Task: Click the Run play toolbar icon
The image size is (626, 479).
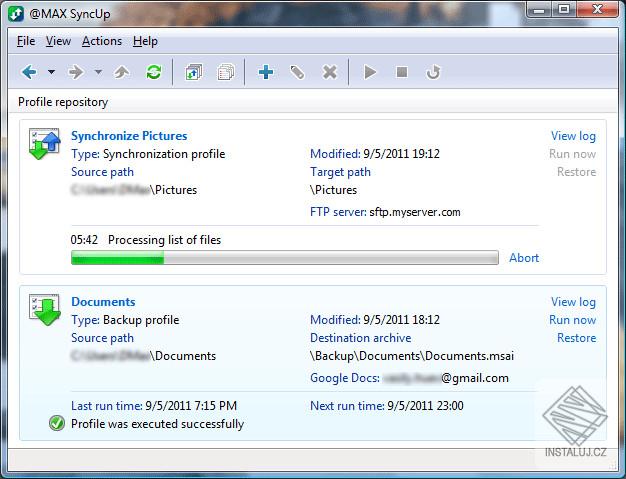Action: [x=370, y=72]
